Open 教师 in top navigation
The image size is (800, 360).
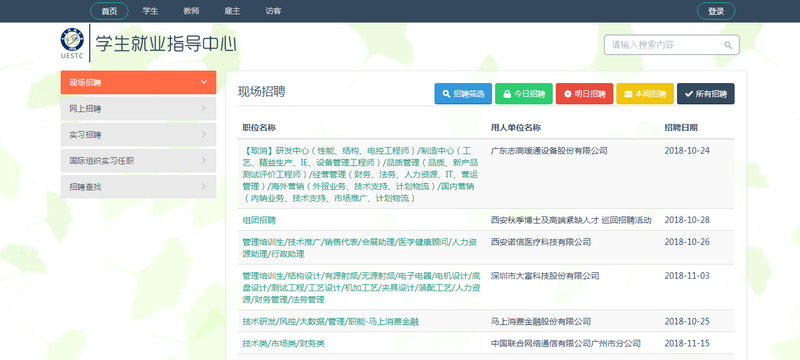[191, 11]
